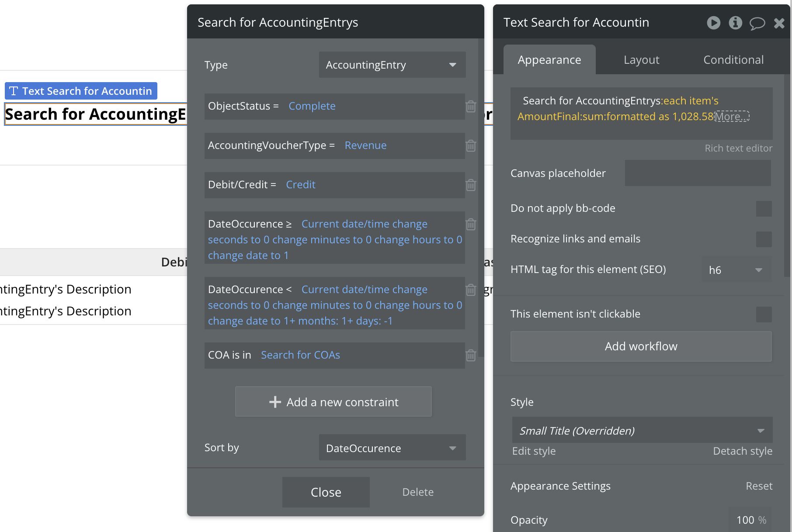Enable Do not apply bb-code checkbox
This screenshot has width=792, height=532.
[764, 209]
